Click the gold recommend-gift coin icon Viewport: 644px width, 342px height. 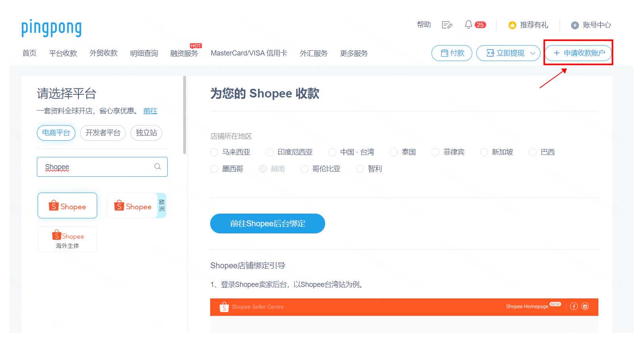tap(512, 25)
